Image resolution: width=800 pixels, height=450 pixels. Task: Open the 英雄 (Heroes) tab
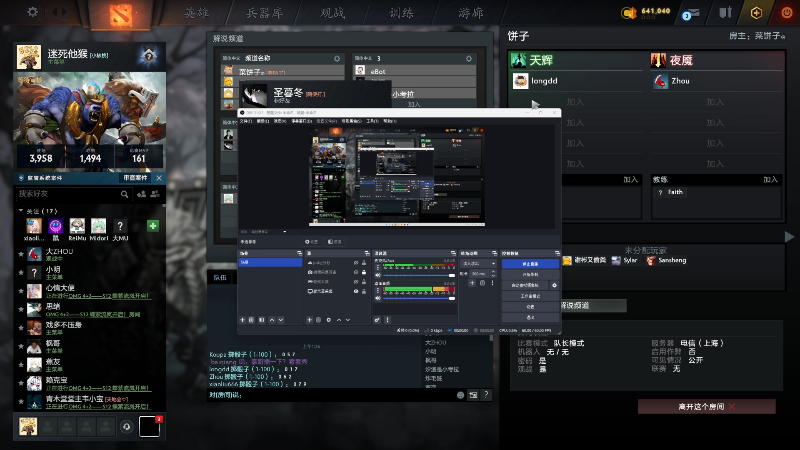(x=196, y=13)
